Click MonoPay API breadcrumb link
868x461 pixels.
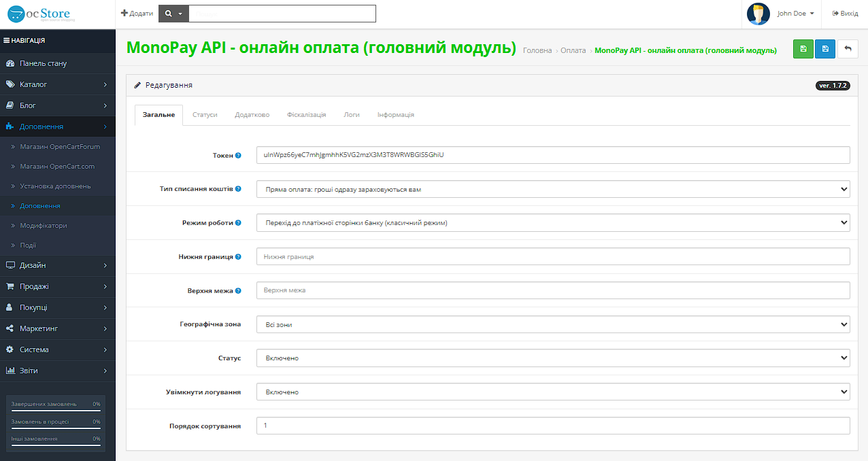pyautogui.click(x=686, y=50)
